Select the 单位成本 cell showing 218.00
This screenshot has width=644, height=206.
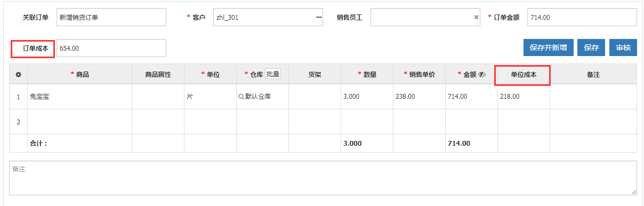(x=524, y=97)
